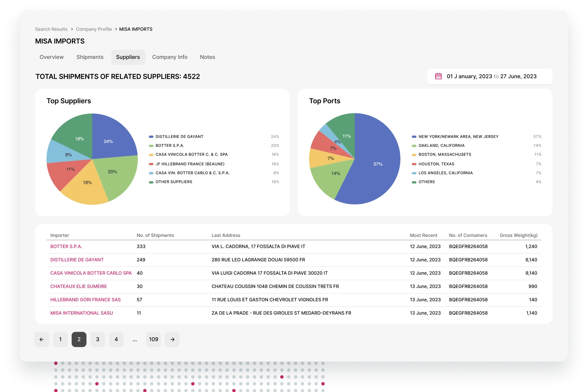
Task: Open DISTILLERIE DE GAYANT importer profile
Action: (x=77, y=260)
